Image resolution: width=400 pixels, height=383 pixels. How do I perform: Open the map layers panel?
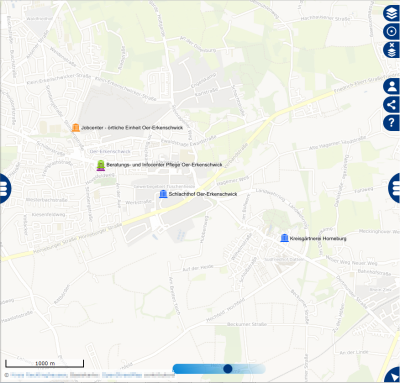click(x=391, y=14)
